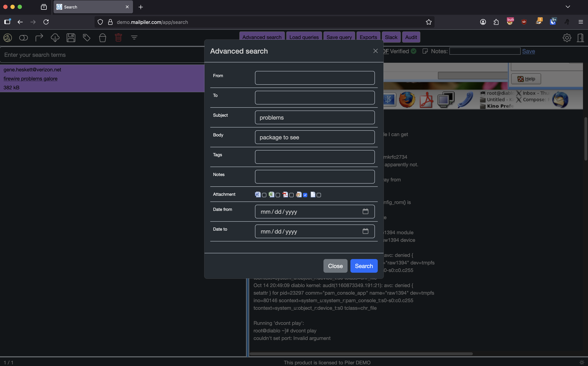
Task: Open the firewire problems galore message link
Action: pos(31,79)
